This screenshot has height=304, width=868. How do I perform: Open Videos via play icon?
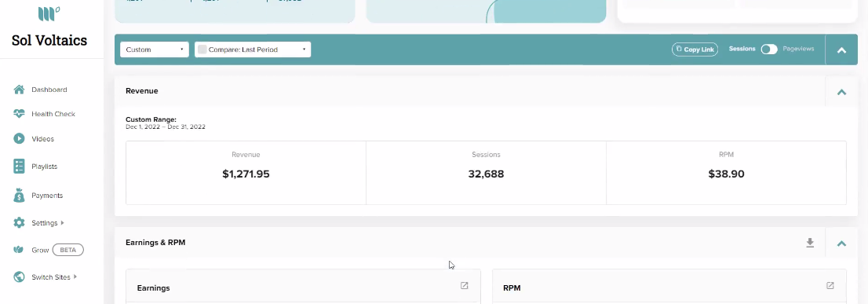pos(19,139)
